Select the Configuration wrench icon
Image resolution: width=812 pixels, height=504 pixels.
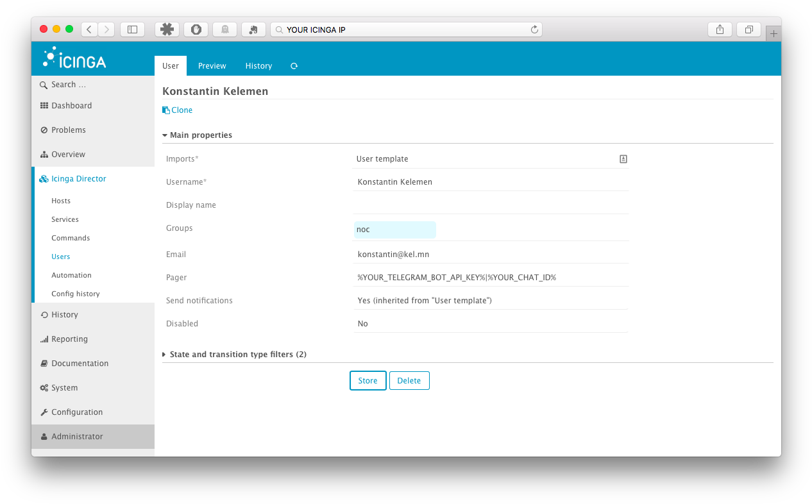43,412
